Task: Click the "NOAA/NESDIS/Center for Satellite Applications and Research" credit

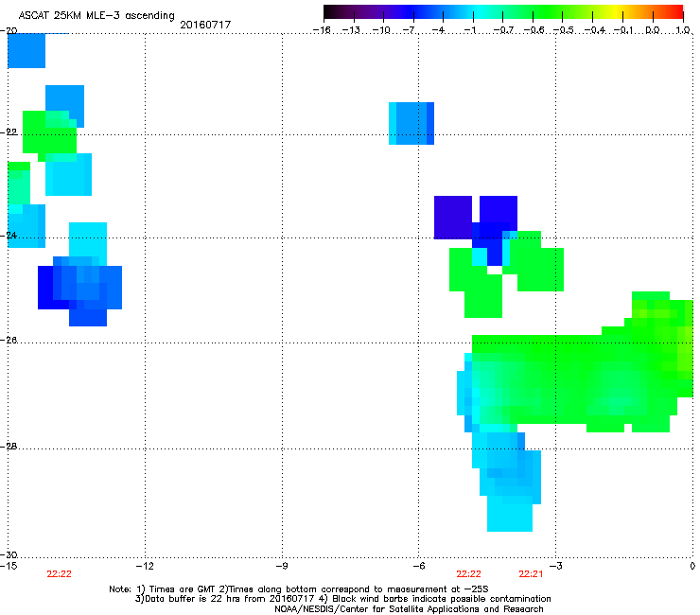Action: coord(409,608)
